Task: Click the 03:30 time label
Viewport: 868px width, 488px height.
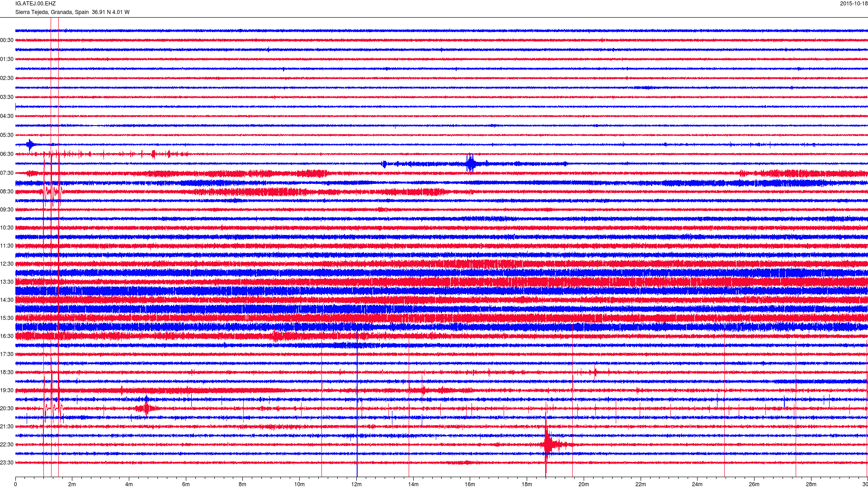Action: click(x=7, y=97)
